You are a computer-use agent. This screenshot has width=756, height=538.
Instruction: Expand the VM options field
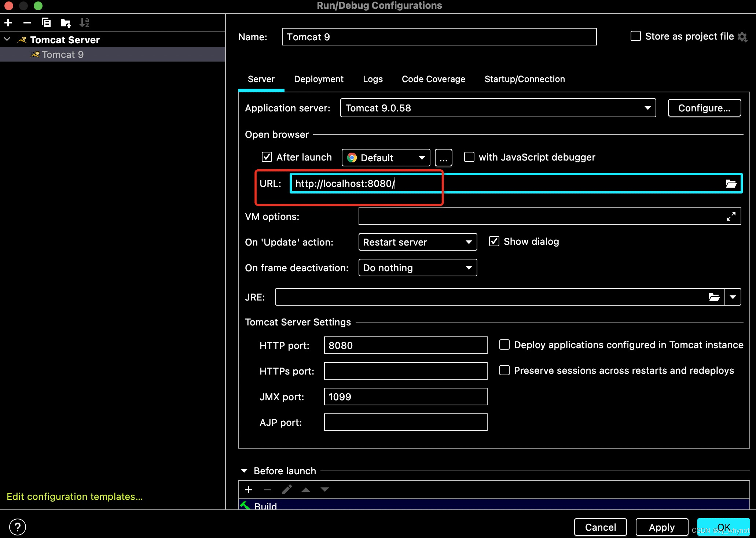[x=731, y=216]
